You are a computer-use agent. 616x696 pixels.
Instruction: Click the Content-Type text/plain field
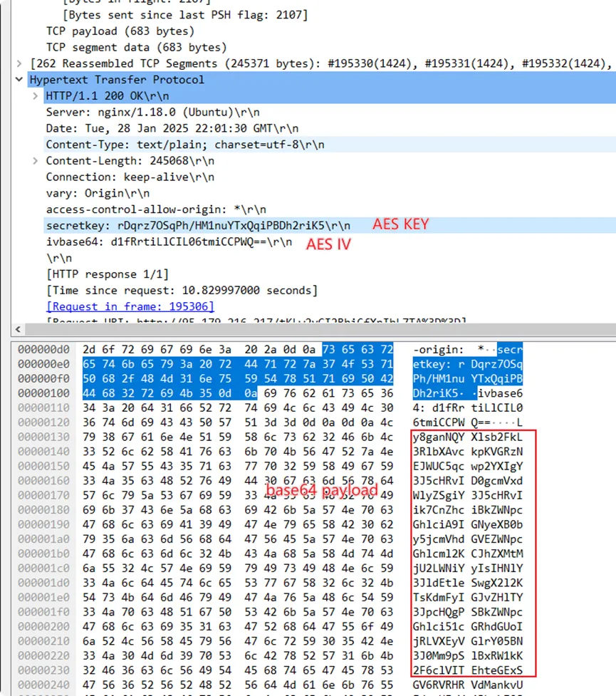(x=185, y=145)
